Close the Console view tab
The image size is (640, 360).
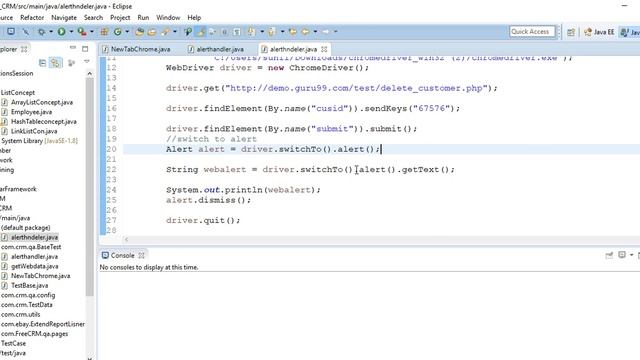click(141, 255)
